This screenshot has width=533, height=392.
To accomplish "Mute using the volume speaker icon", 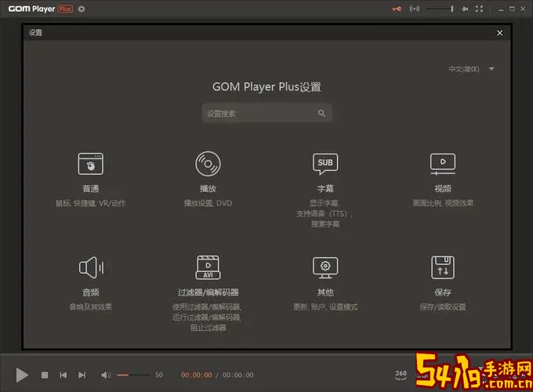I will (106, 375).
